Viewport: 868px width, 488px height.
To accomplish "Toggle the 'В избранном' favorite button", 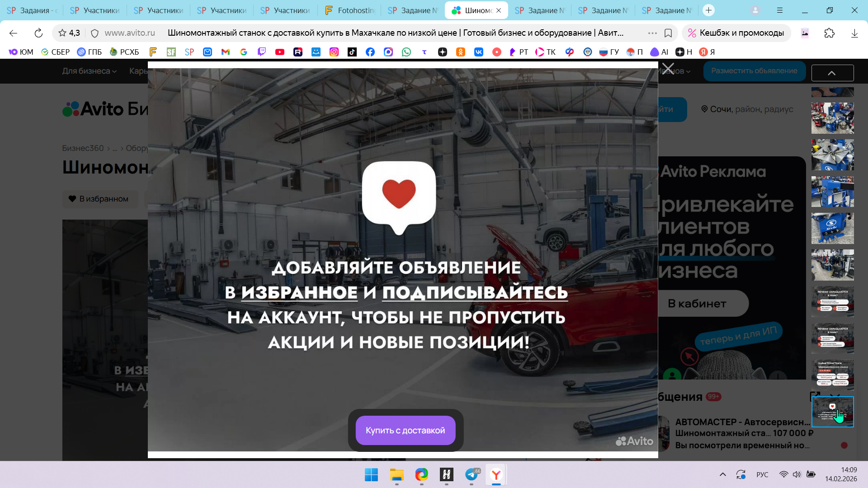I will tap(99, 199).
